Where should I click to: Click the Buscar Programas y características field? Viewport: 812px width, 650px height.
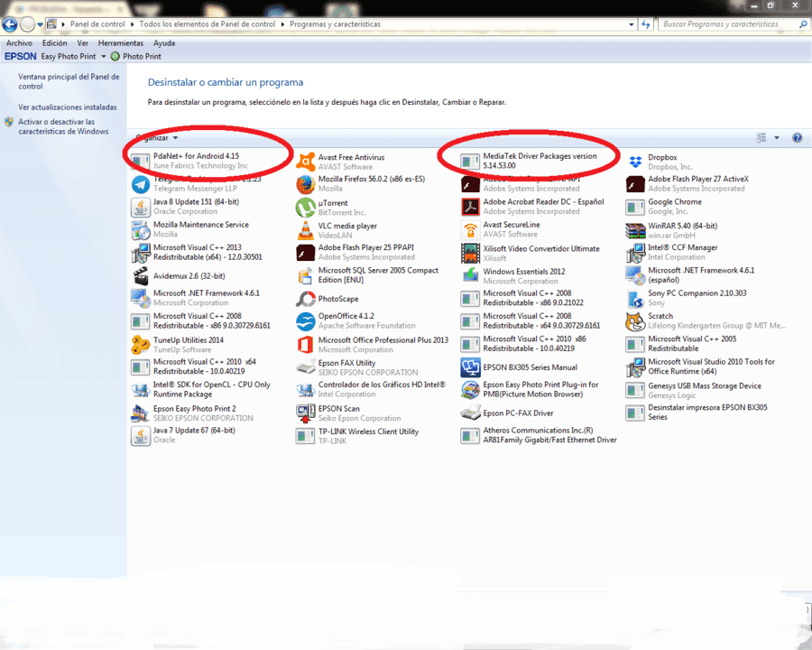coord(730,24)
